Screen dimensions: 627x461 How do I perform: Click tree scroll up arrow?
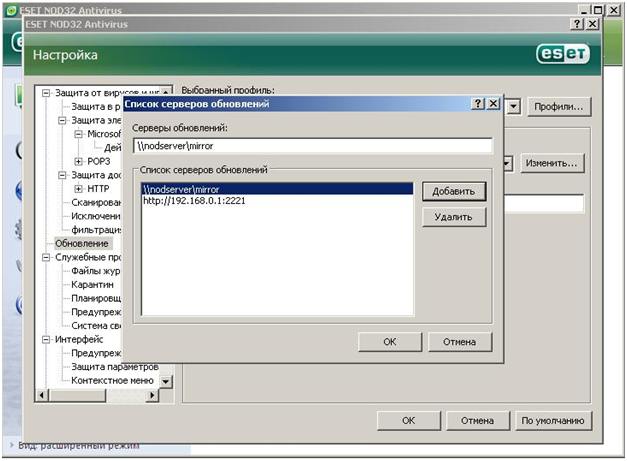166,92
